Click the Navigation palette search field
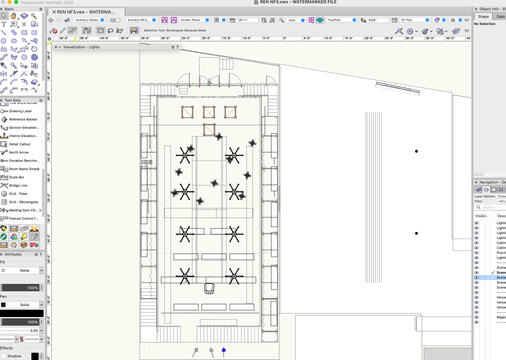This screenshot has height=360, width=506. point(490,207)
